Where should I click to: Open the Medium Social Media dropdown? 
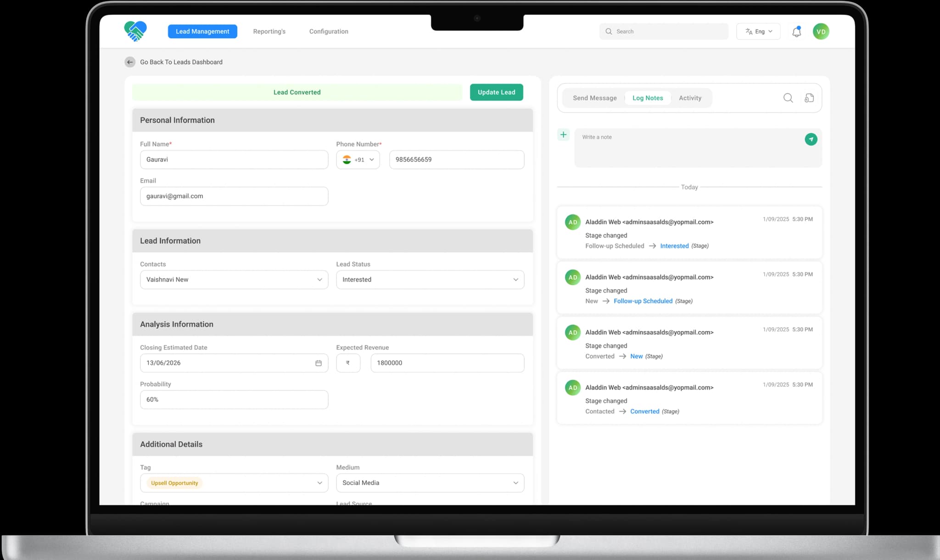pos(430,483)
